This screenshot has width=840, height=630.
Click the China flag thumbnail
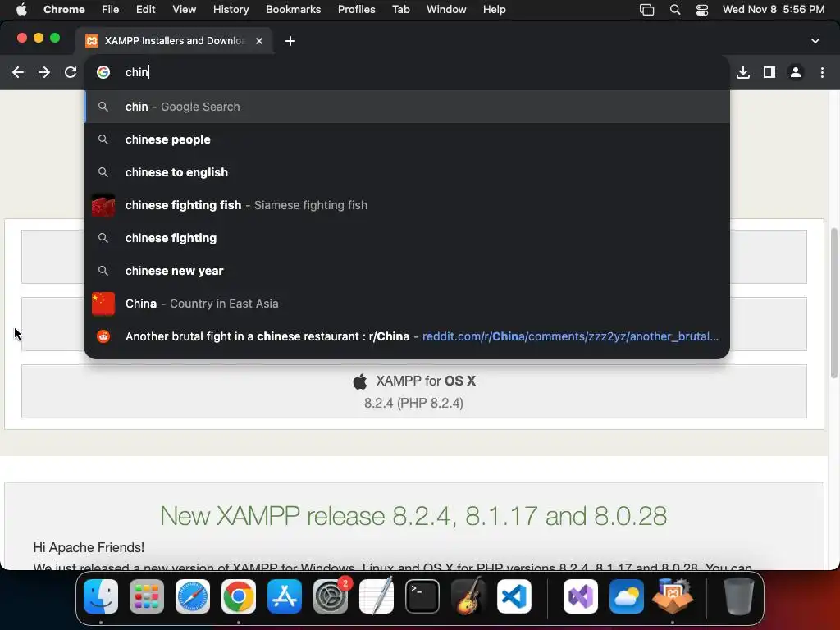point(103,304)
